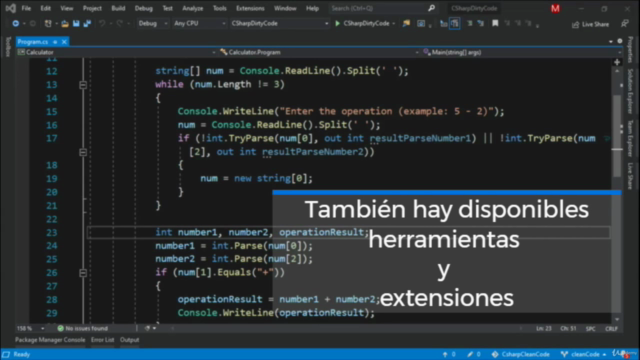Close the Program.cs tab
Screen dimensions: 640x360
[x=64, y=42]
